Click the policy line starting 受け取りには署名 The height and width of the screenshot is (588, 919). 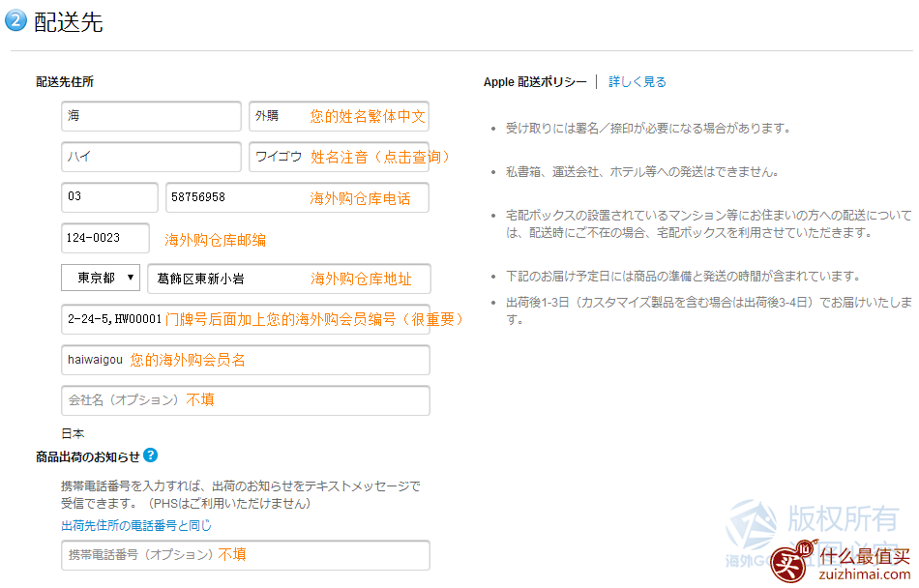pyautogui.click(x=647, y=129)
